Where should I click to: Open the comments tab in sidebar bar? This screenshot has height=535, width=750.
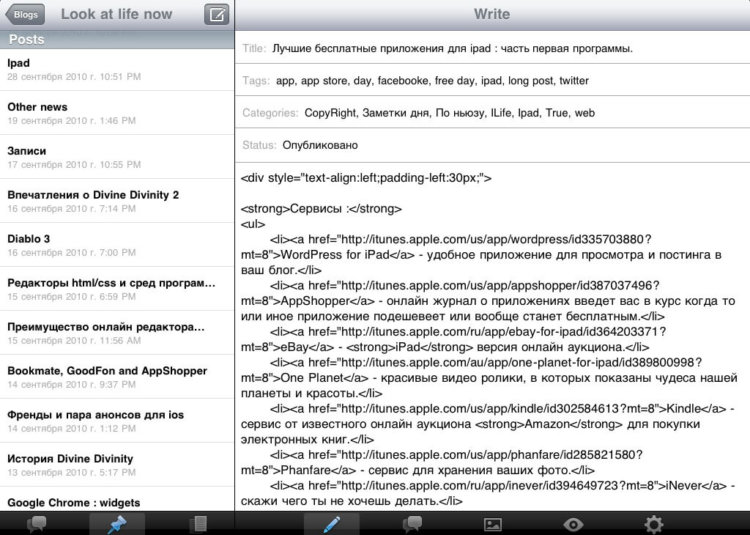click(x=37, y=524)
